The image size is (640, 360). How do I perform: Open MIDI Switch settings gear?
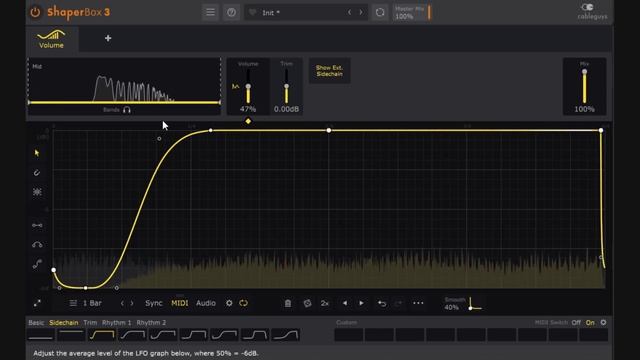coord(603,322)
